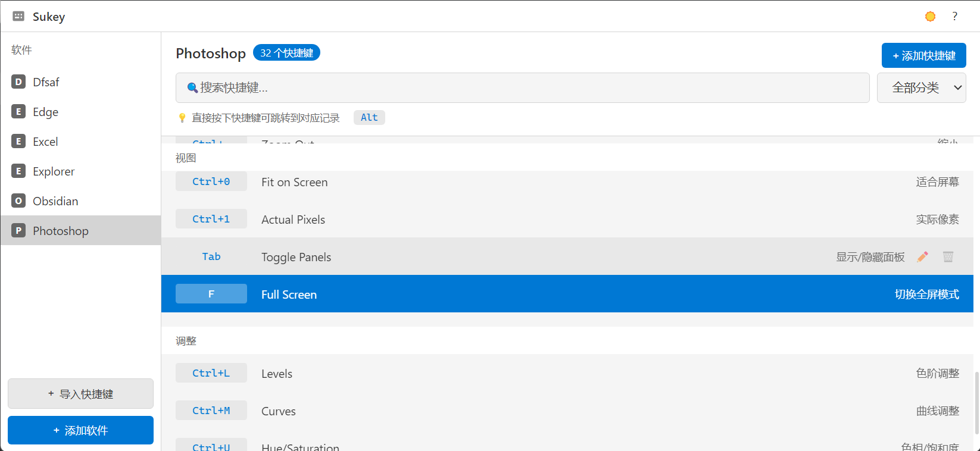Open help via the question mark
Image resolution: width=980 pixels, height=451 pixels.
click(954, 16)
